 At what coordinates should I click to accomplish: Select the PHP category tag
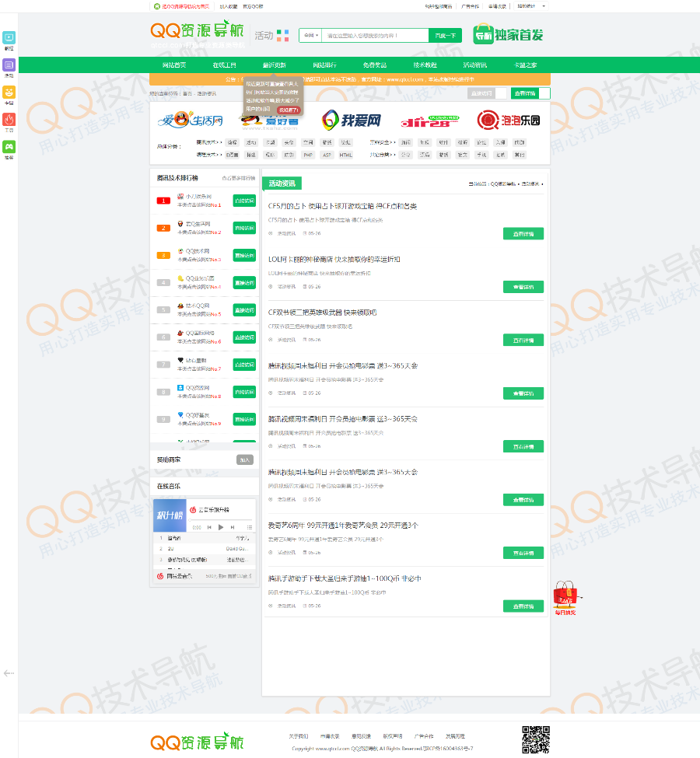click(308, 155)
